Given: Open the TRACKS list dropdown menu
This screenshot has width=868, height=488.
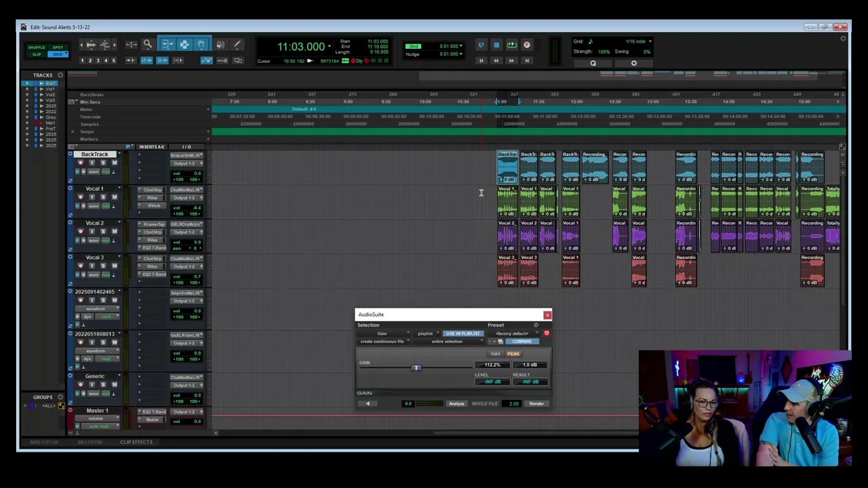Looking at the screenshot, I should coord(60,75).
